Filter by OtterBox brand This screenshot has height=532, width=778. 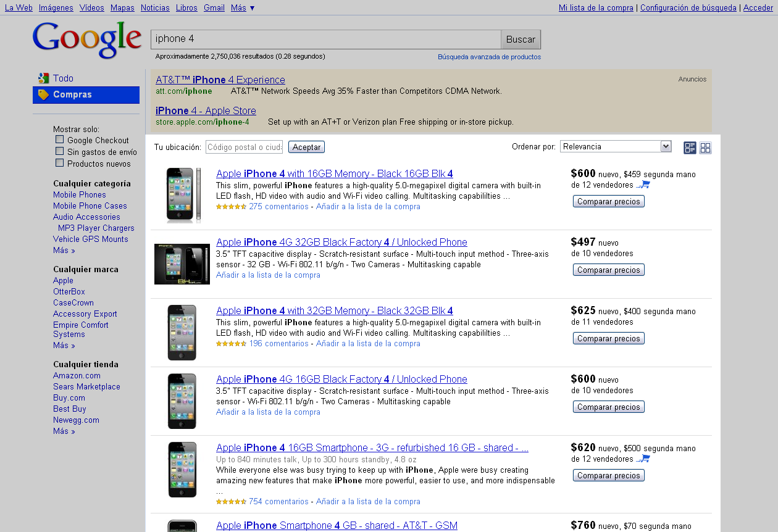(69, 291)
